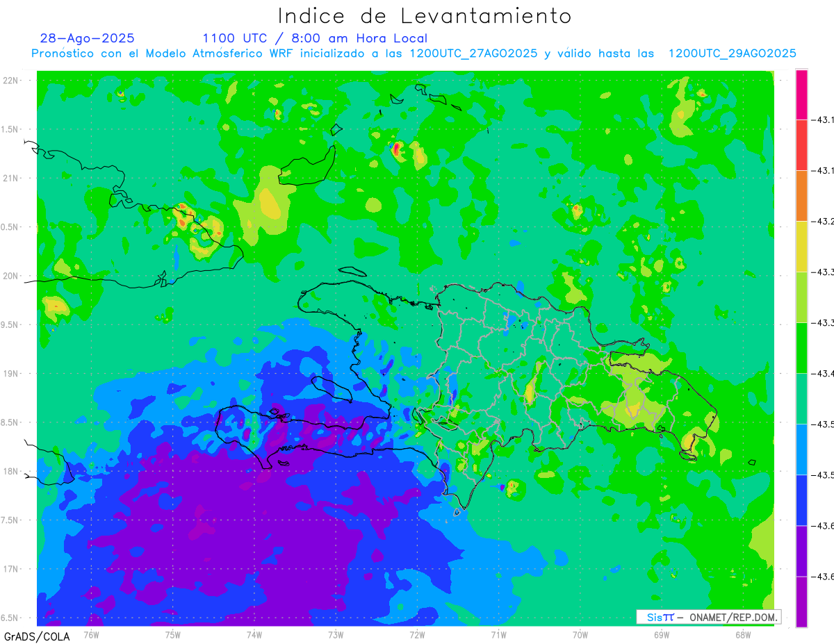This screenshot has height=644, width=834.
Task: Click the longitude label '74W'
Action: pos(254,634)
